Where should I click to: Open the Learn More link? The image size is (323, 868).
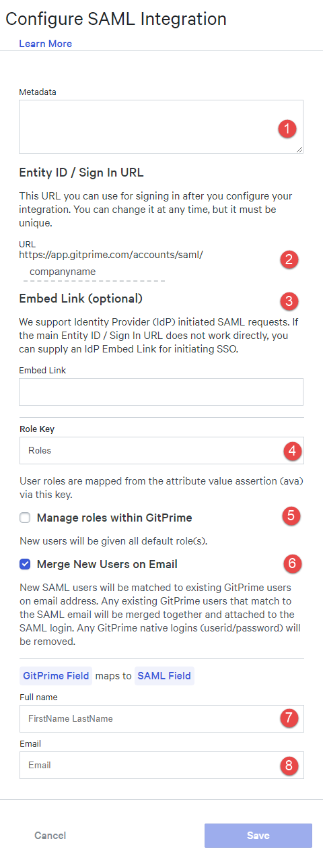point(45,44)
